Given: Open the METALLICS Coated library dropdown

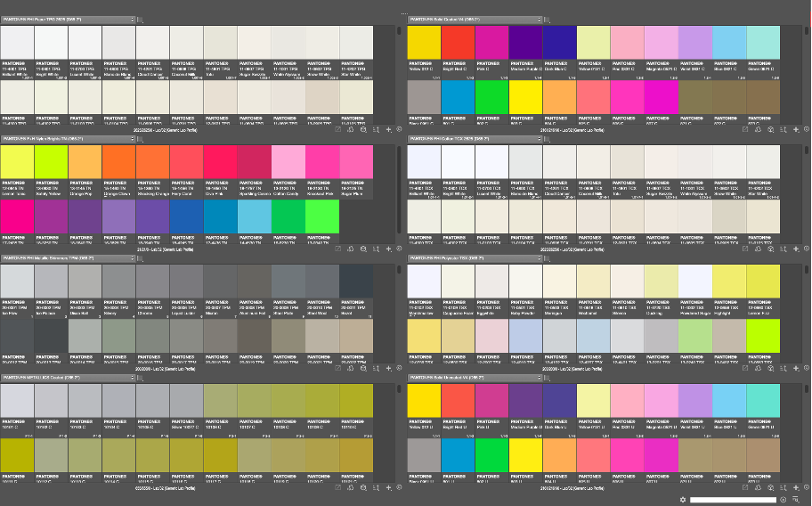Looking at the screenshot, I should (x=68, y=378).
